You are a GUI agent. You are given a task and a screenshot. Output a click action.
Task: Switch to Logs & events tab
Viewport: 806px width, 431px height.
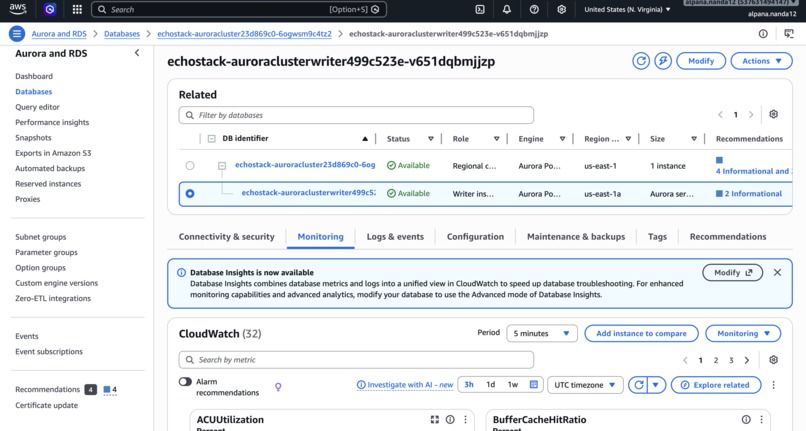tap(395, 237)
